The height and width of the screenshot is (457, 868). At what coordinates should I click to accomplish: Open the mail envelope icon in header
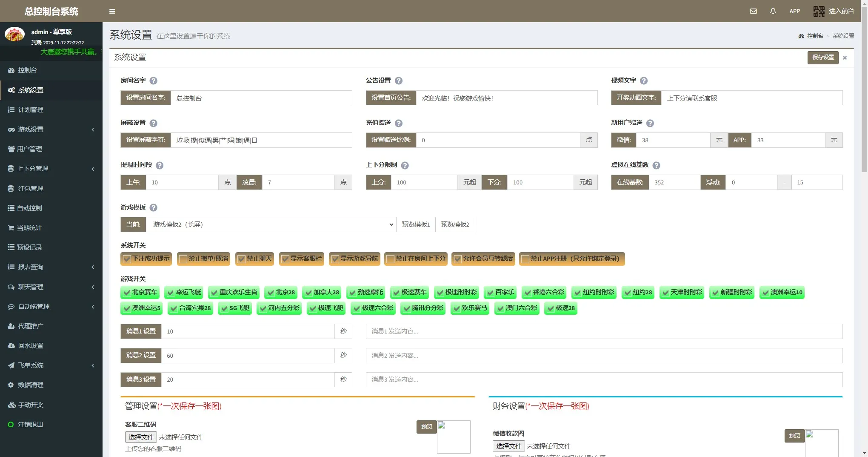(x=753, y=11)
